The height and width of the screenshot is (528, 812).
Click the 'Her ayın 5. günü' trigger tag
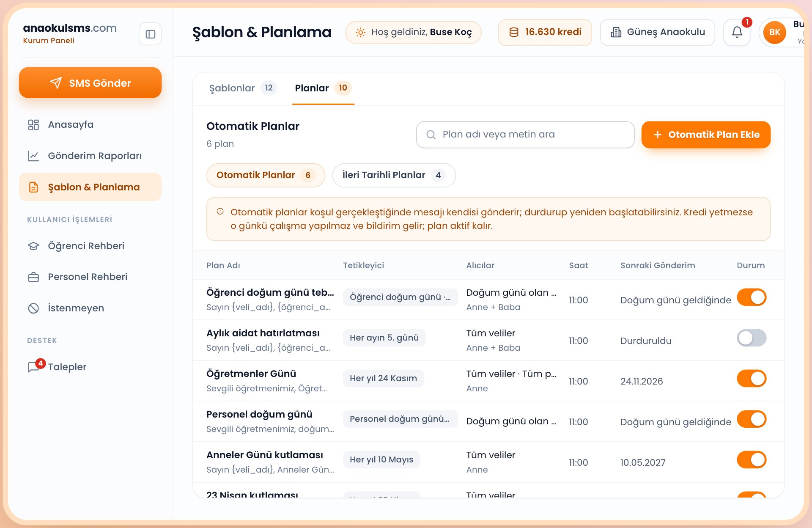(384, 338)
